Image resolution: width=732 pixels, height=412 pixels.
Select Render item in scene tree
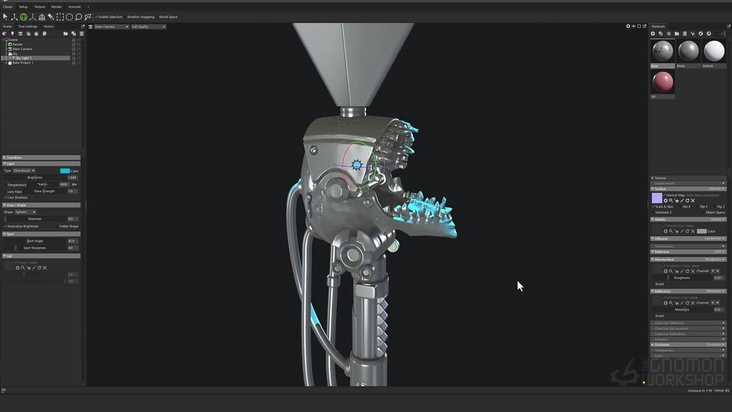point(18,44)
